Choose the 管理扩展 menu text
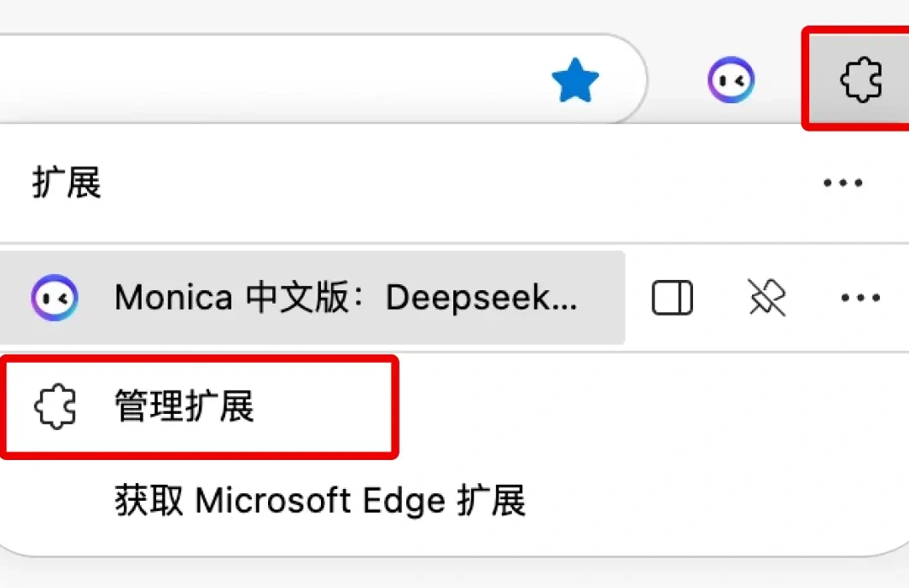This screenshot has height=588, width=909. (x=184, y=406)
